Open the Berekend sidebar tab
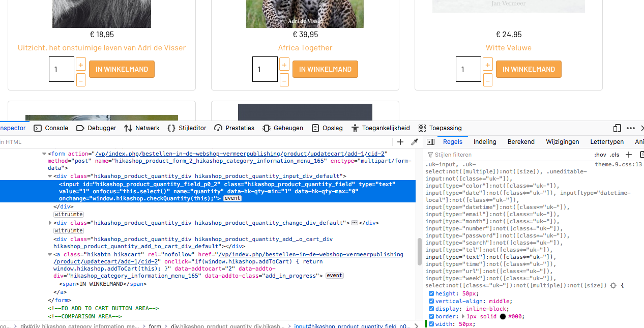Screen dimensions: 644x328 [521, 142]
